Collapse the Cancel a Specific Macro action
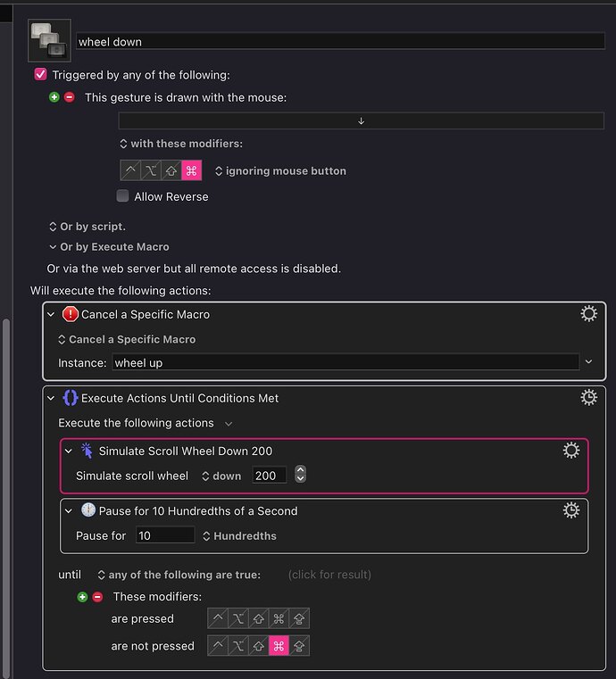Image resolution: width=616 pixels, height=679 pixels. (x=51, y=314)
